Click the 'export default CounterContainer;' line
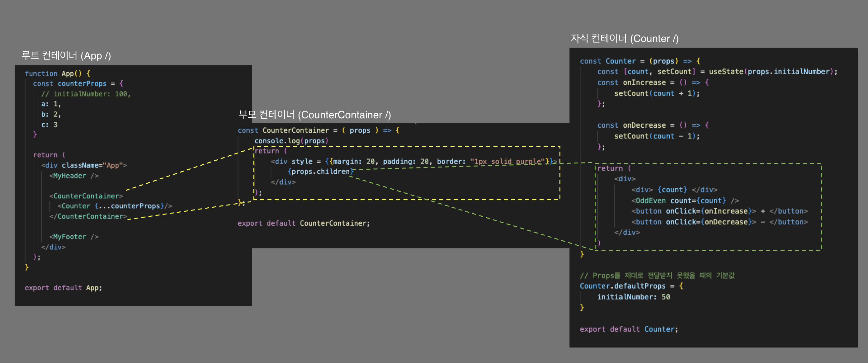This screenshot has height=363, width=868. pyautogui.click(x=303, y=223)
